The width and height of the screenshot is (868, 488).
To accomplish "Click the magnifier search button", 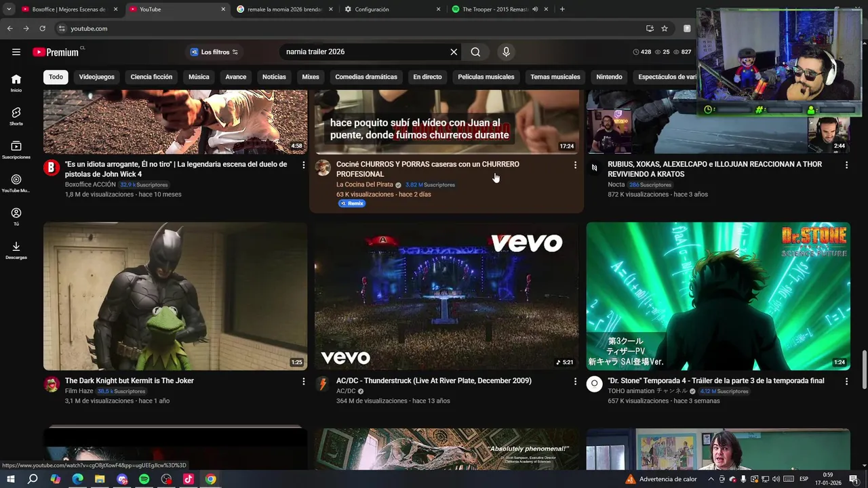I will [475, 52].
